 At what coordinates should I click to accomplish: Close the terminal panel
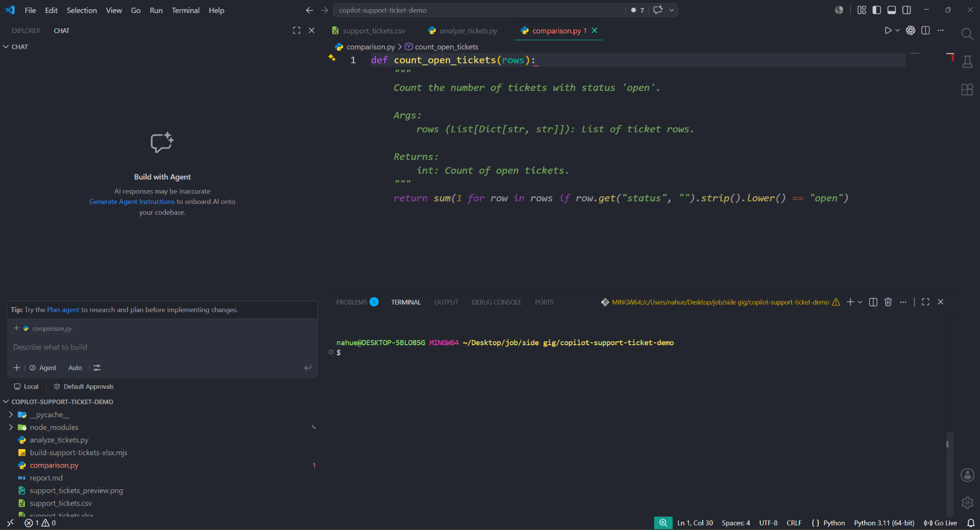pyautogui.click(x=940, y=302)
